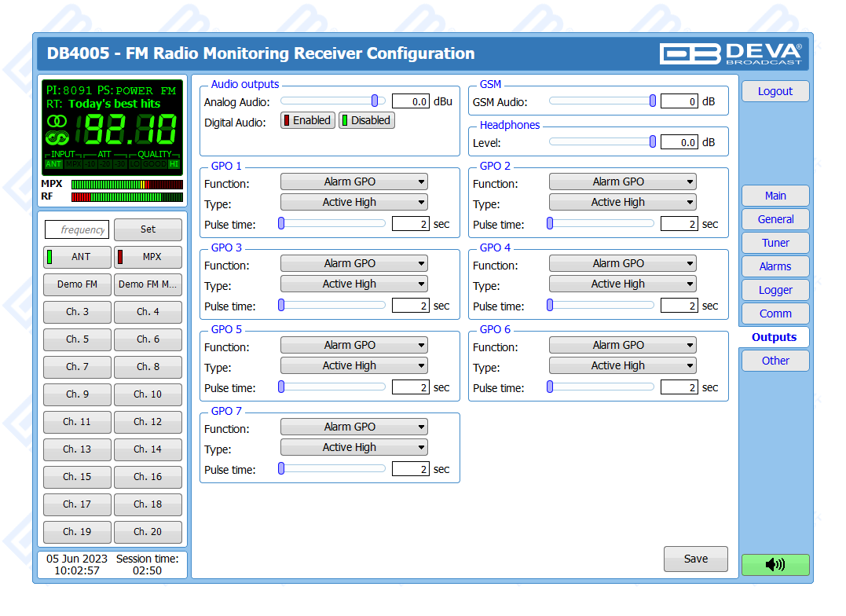Enable Digital Audio output
Screen dimensions: 846x616
pyautogui.click(x=307, y=120)
